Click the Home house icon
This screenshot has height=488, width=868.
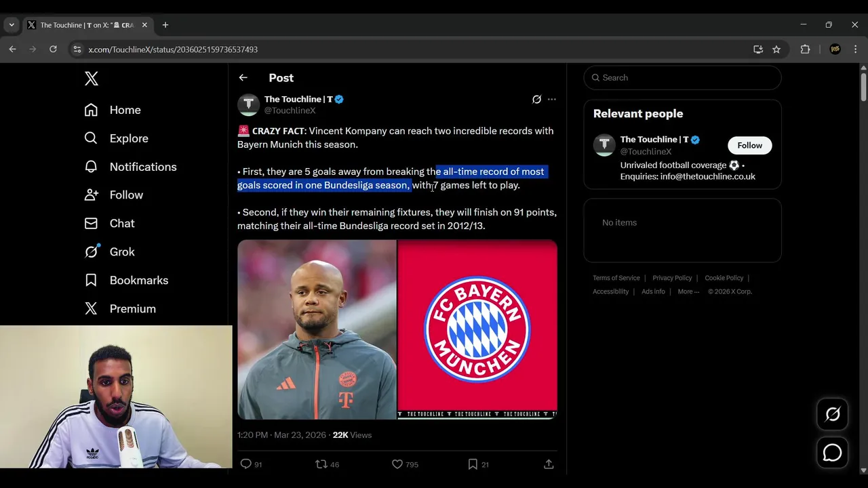click(91, 110)
